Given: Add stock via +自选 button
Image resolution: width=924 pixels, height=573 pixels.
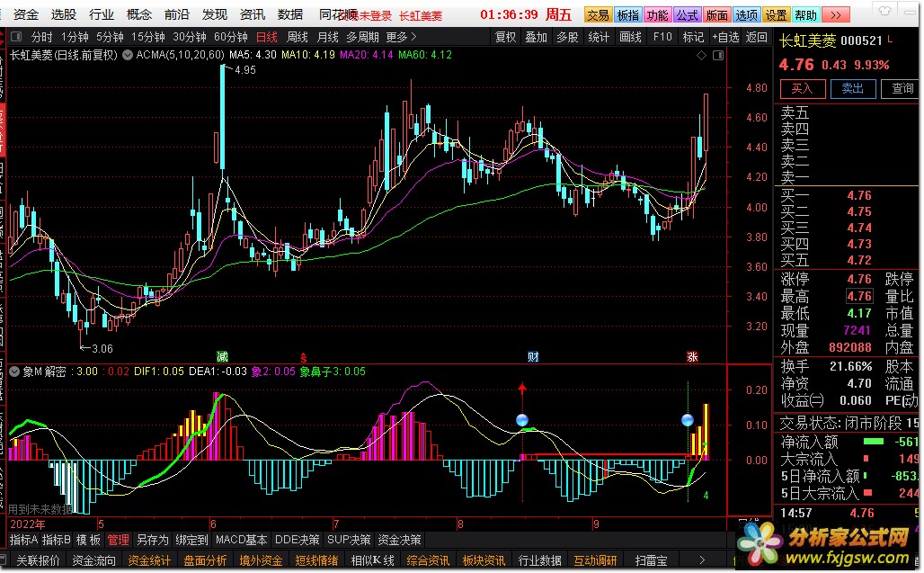Looking at the screenshot, I should pyautogui.click(x=725, y=37).
